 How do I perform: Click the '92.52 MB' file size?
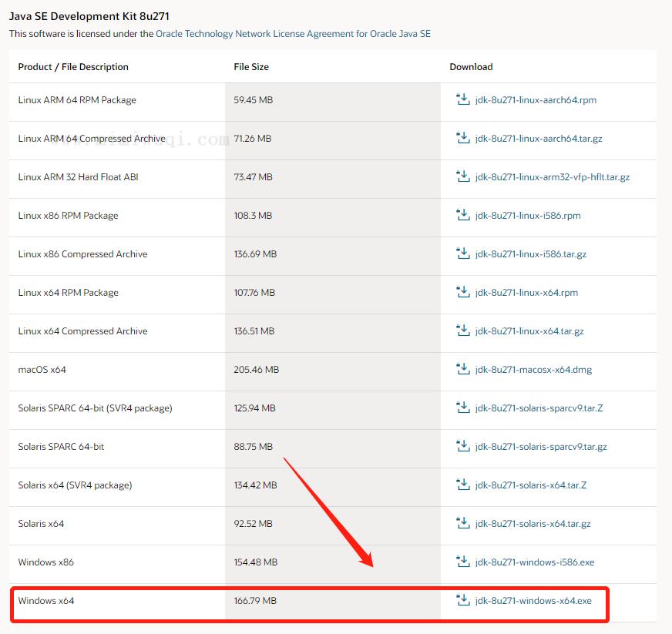(x=254, y=524)
